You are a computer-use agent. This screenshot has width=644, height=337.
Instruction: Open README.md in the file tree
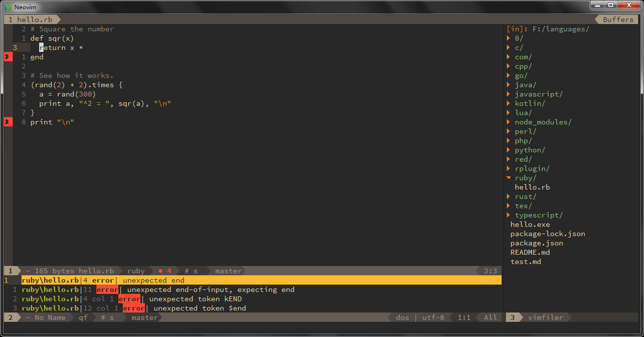coord(530,252)
